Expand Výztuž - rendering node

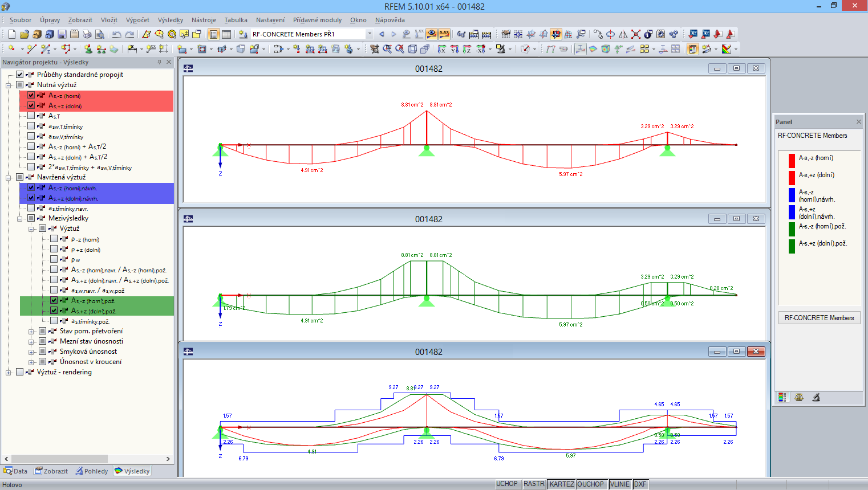[9, 373]
